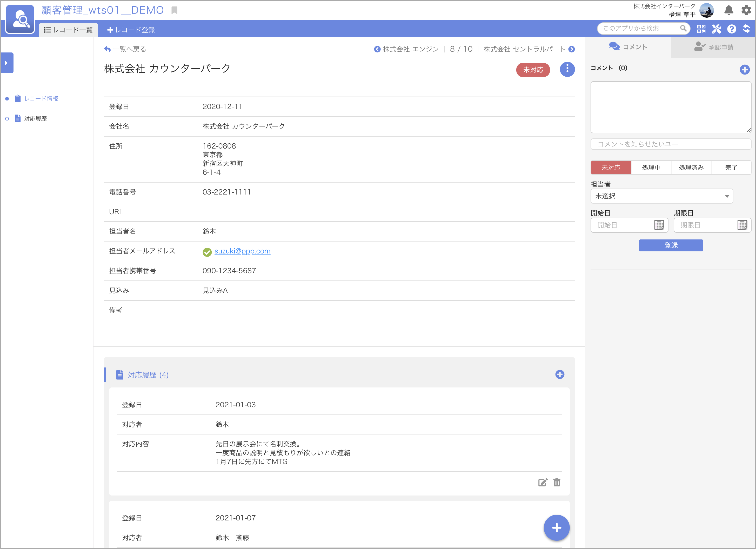The image size is (756, 549).
Task: Click the registration date 2020-12-11
Action: click(x=222, y=107)
